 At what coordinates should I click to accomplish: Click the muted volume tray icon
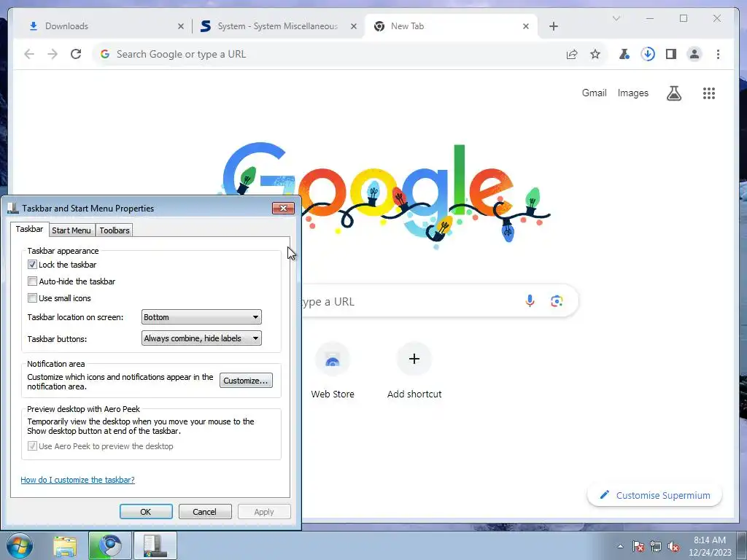click(x=673, y=546)
